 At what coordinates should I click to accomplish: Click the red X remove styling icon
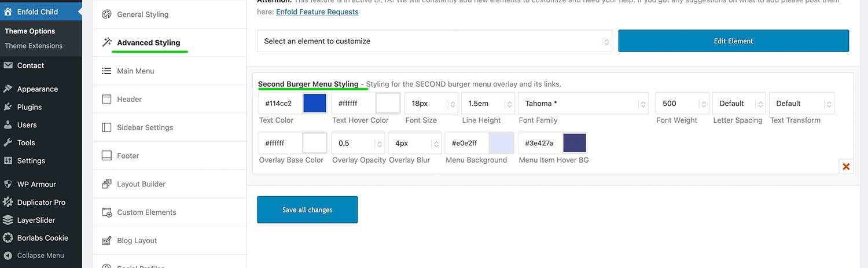(x=845, y=167)
